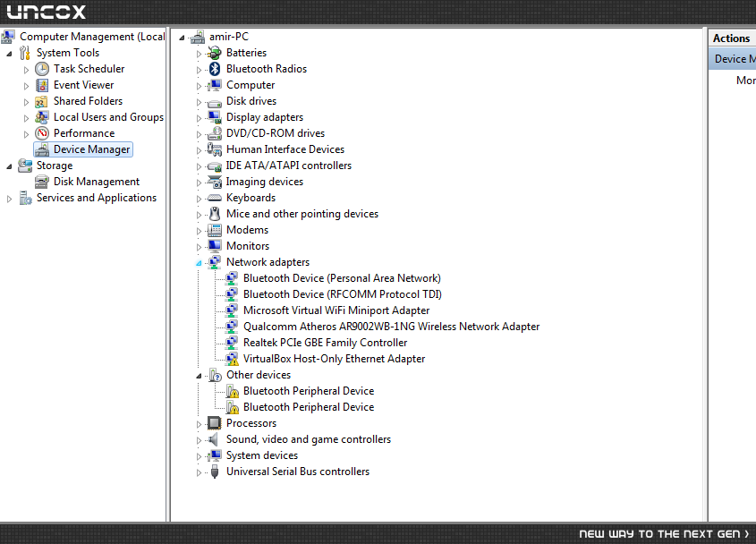Click the VirtualBox Host-Only adapter warning icon

click(232, 359)
